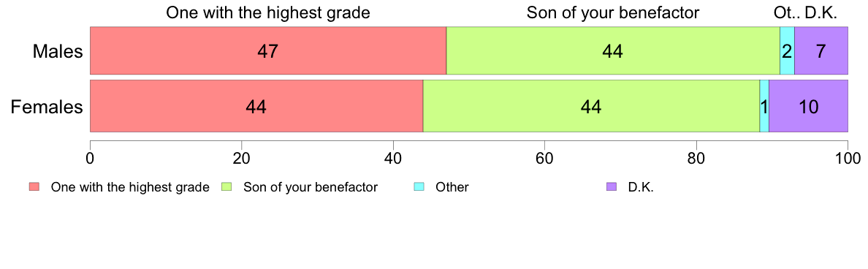The image size is (868, 269).
Task: Select the Males cyan segment showing 2
Action: point(787,50)
